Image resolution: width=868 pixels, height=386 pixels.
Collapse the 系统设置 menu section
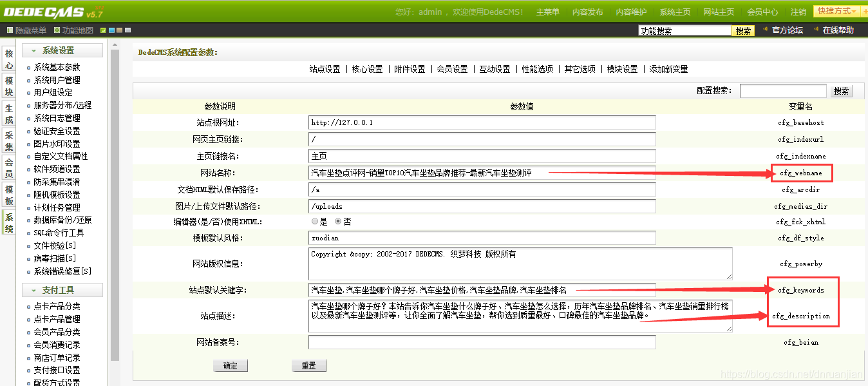tap(62, 50)
